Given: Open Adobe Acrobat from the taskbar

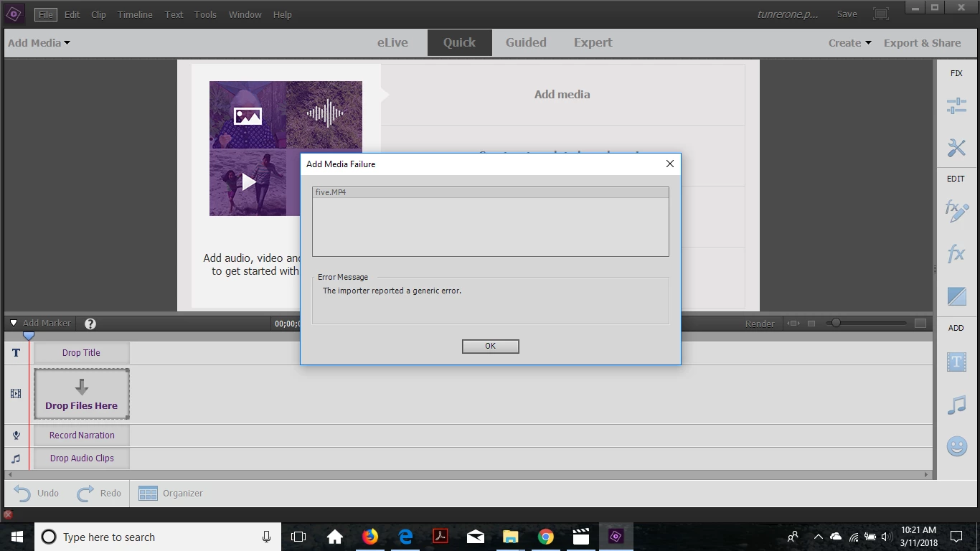Looking at the screenshot, I should [440, 537].
